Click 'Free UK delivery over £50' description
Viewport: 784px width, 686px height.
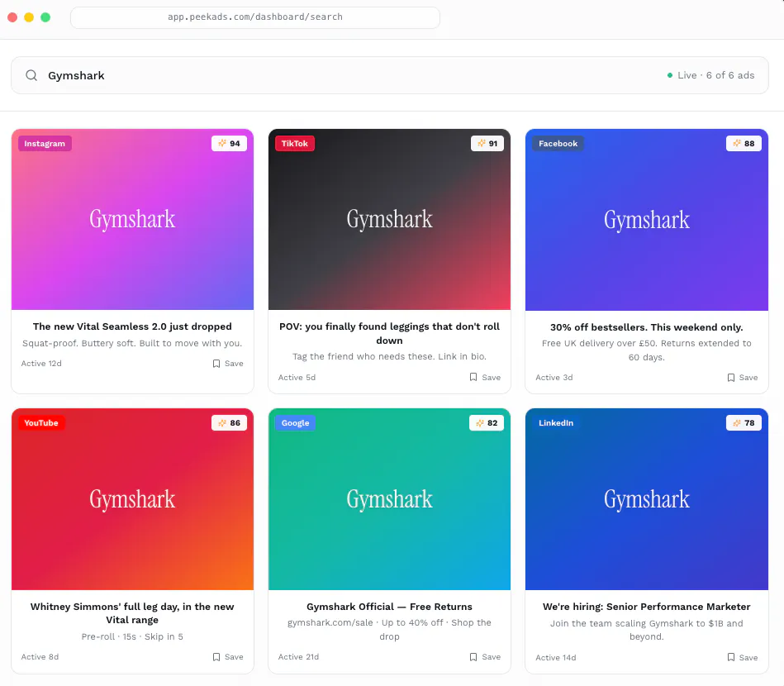[647, 350]
